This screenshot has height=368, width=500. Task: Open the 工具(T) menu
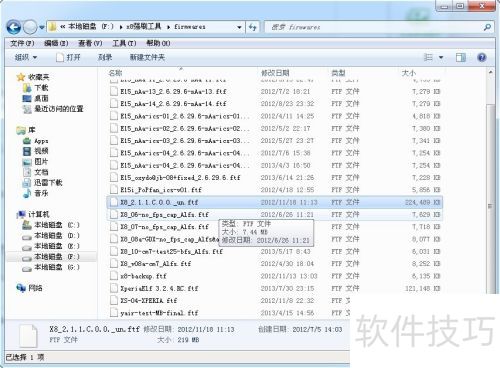pyautogui.click(x=124, y=43)
